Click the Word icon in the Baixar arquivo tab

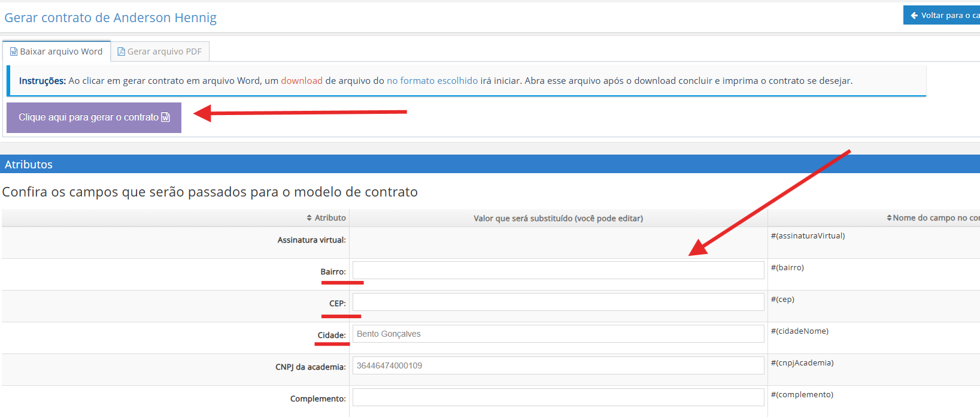(14, 52)
